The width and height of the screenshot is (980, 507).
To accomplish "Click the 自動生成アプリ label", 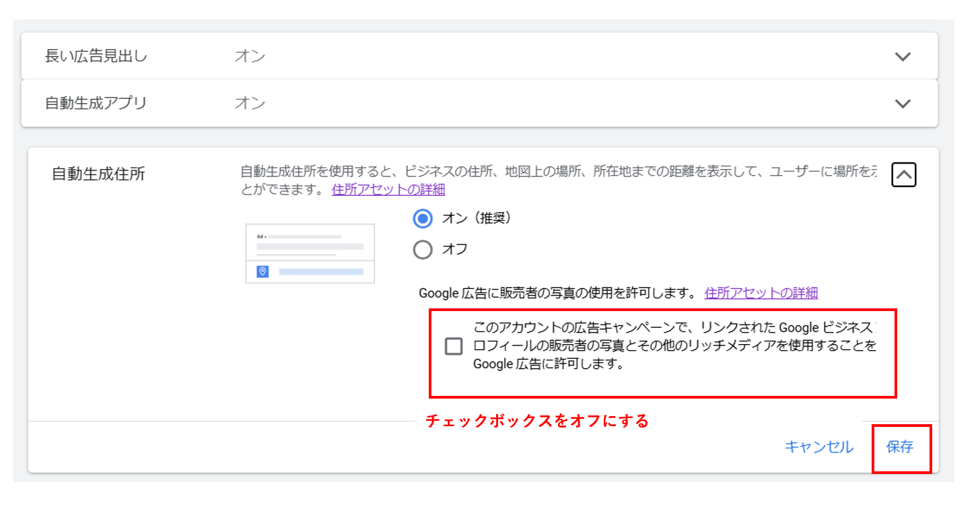I will point(96,104).
